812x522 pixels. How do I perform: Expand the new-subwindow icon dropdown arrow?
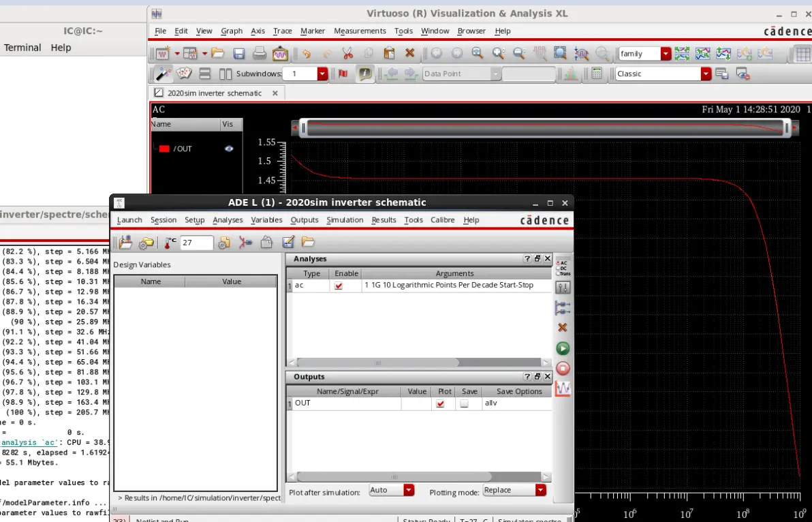click(204, 53)
